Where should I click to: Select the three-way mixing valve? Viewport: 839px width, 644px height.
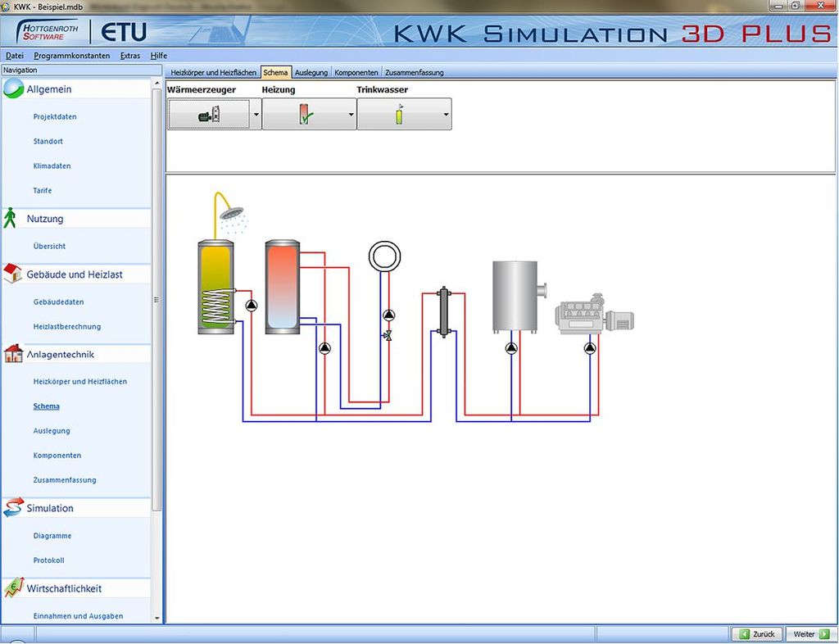click(x=388, y=335)
